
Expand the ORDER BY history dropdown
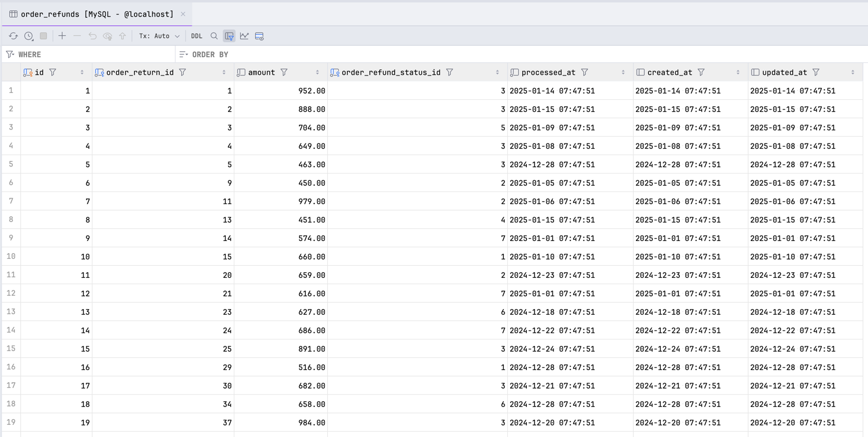click(184, 54)
